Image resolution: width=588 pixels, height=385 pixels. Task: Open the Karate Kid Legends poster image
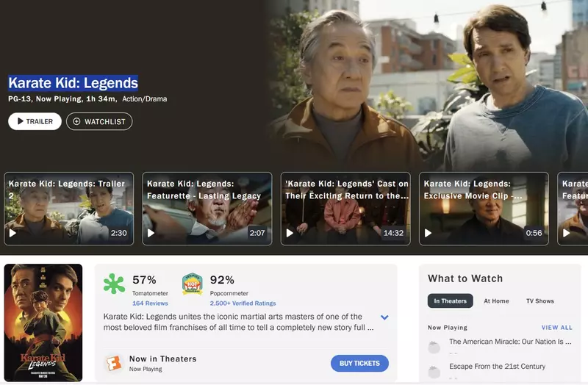coord(43,323)
